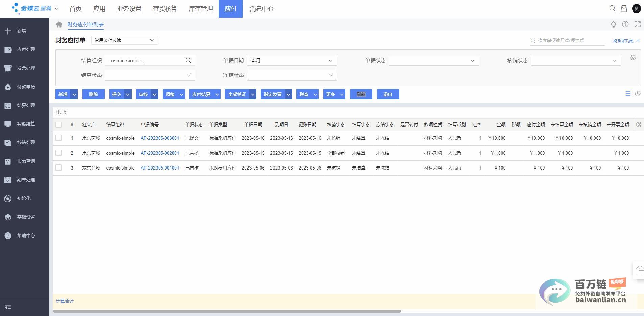Click magnifier in 结算组织 field
This screenshot has width=644, height=316.
coord(188,60)
